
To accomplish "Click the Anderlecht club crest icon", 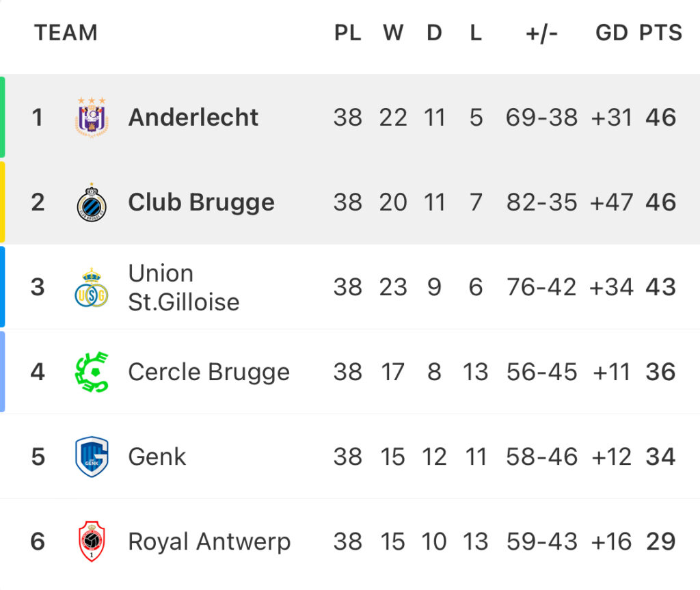I will (x=92, y=117).
